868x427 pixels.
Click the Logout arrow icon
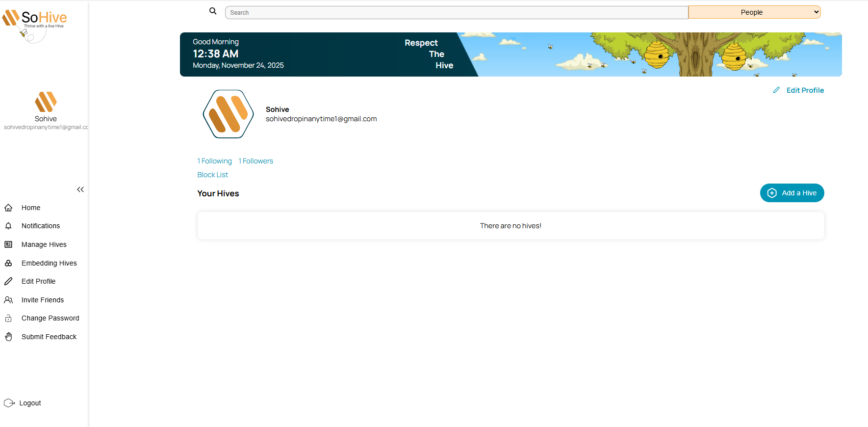(x=9, y=403)
